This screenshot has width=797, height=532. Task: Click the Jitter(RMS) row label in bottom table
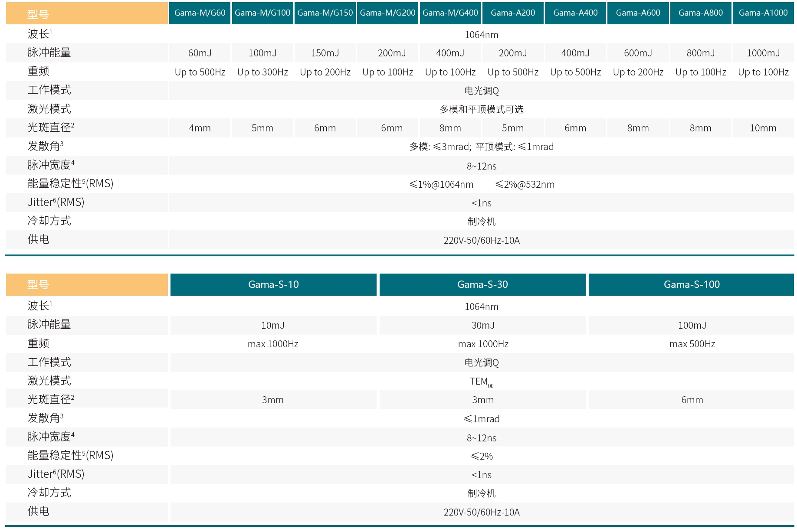(56, 474)
